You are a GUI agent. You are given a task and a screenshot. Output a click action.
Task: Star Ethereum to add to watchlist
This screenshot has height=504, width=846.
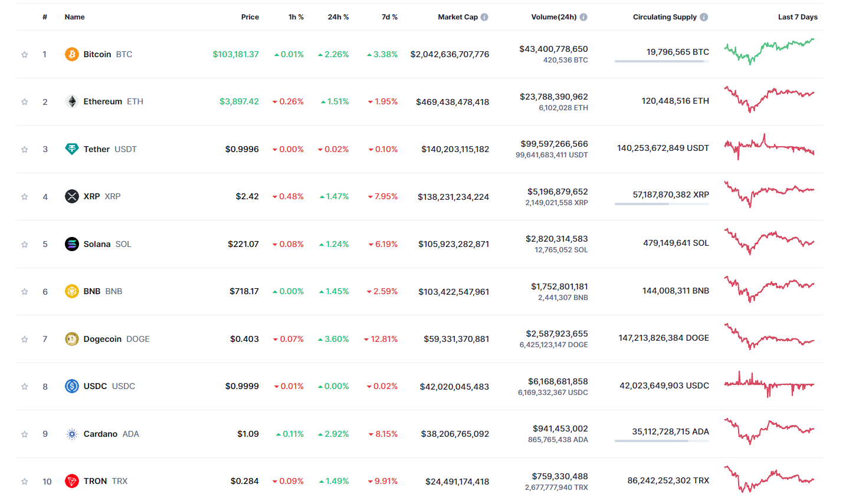click(x=25, y=101)
